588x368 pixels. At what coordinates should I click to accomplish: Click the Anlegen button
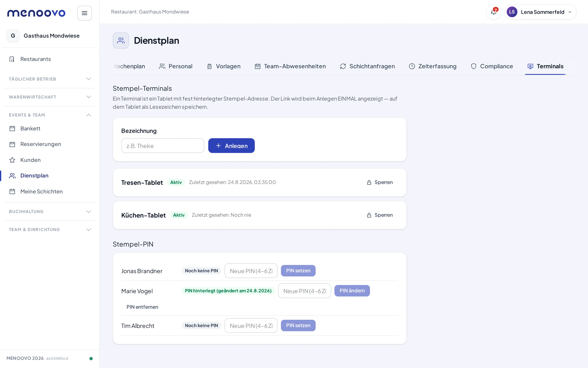click(231, 146)
